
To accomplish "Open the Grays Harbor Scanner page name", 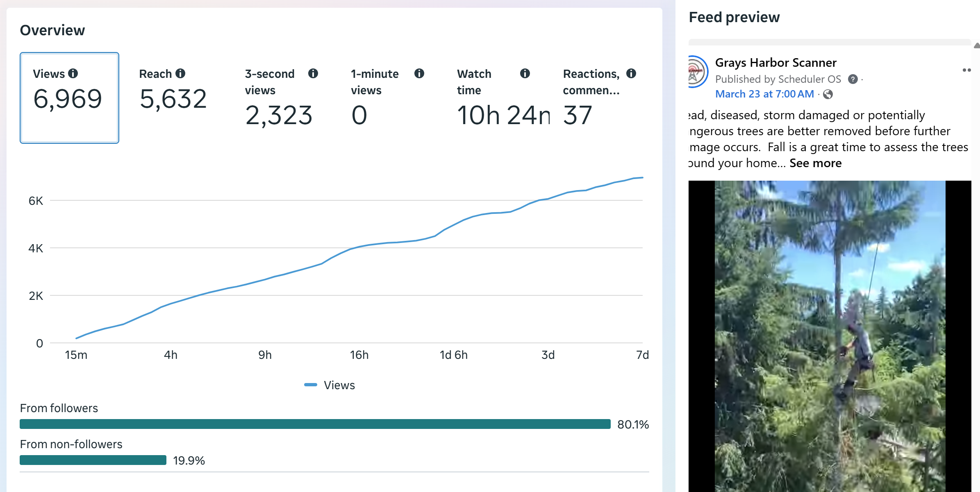I will (x=775, y=63).
